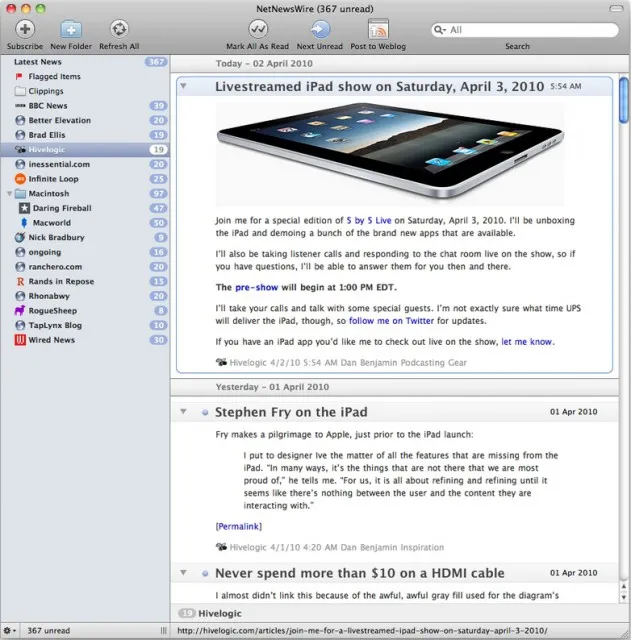
Task: Toggle unread dot on HDMI cable article
Action: click(x=205, y=574)
